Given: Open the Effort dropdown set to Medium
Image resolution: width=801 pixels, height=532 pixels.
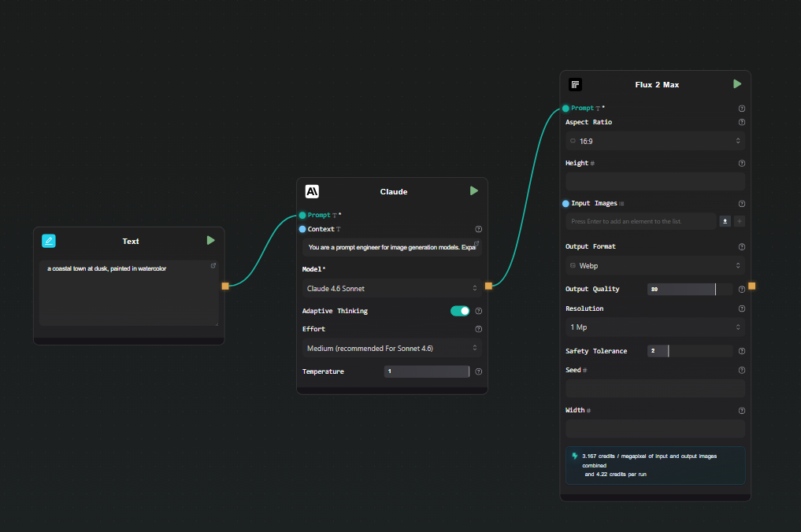Looking at the screenshot, I should tap(391, 347).
